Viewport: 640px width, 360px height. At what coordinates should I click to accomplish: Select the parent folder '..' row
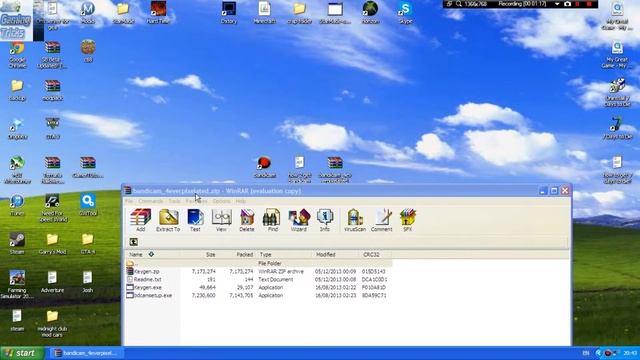pos(258,263)
